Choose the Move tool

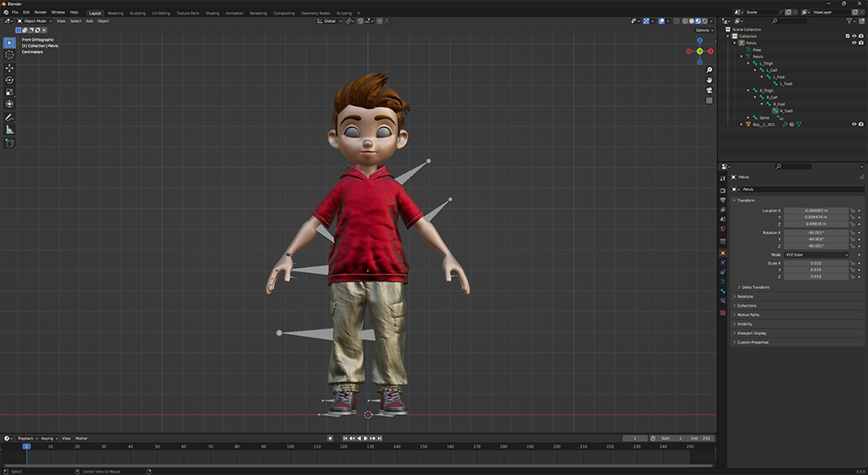click(x=9, y=68)
